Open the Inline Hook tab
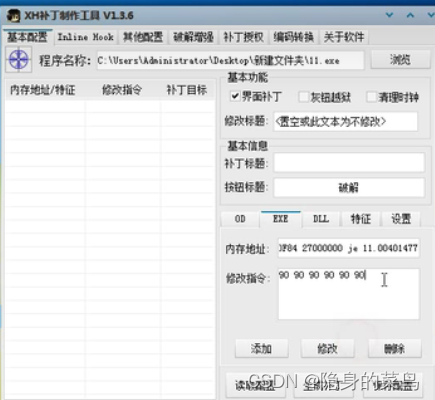The width and height of the screenshot is (435, 400). (x=86, y=37)
